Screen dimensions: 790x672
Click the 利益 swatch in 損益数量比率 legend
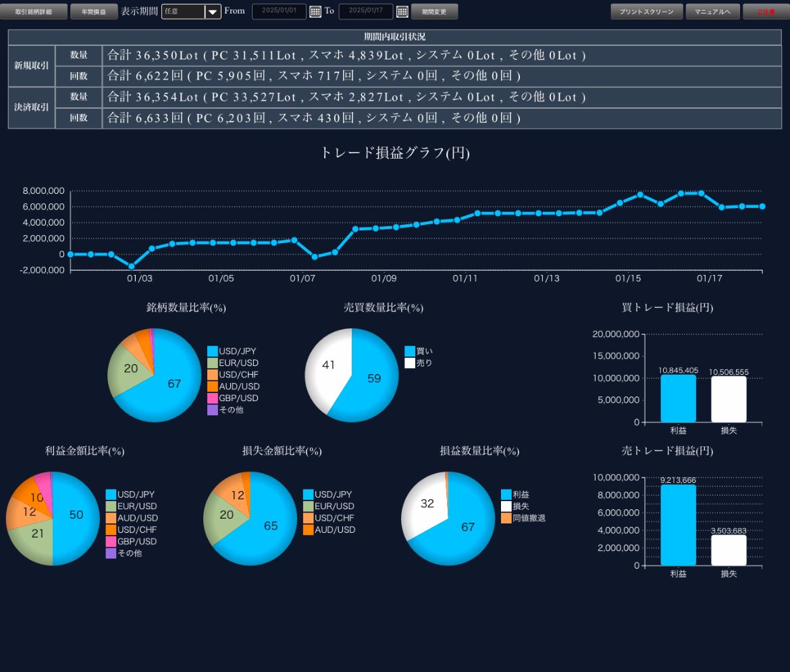(x=506, y=494)
